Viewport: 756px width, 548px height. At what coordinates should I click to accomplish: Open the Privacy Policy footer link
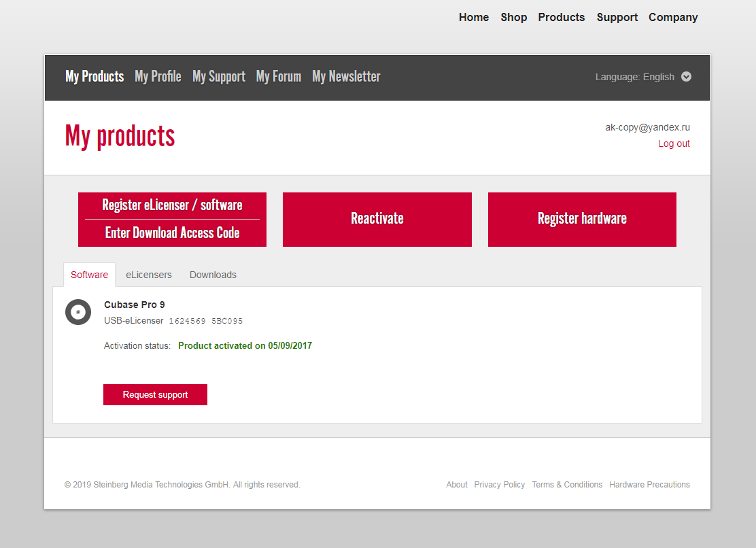500,484
